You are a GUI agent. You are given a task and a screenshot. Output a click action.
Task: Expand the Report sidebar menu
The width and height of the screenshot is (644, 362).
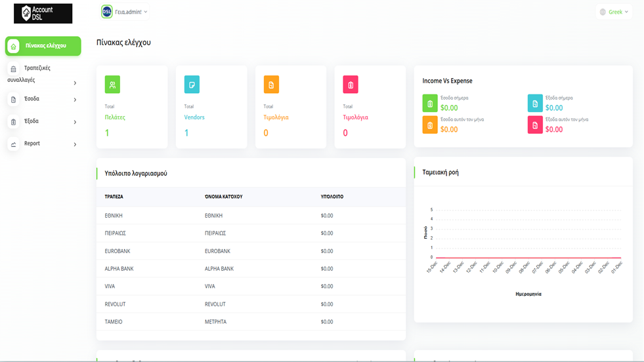(x=43, y=144)
